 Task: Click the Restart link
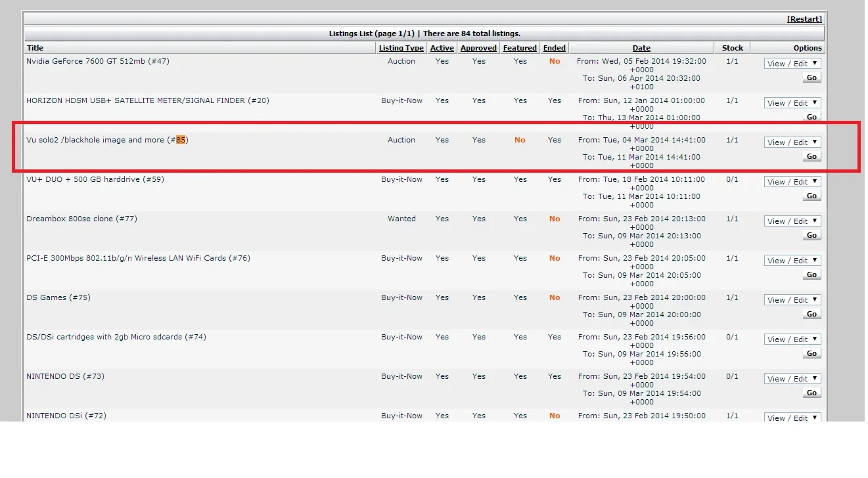(804, 19)
